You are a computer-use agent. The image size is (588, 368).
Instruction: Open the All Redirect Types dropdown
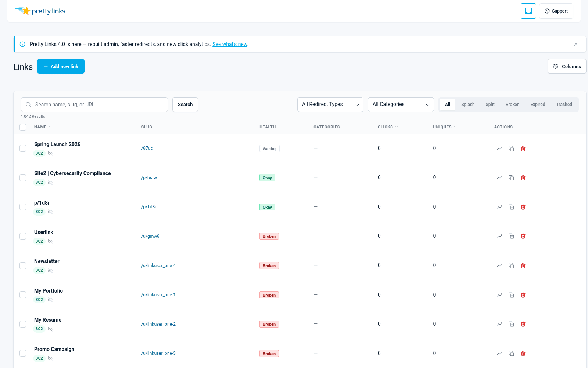click(330, 105)
